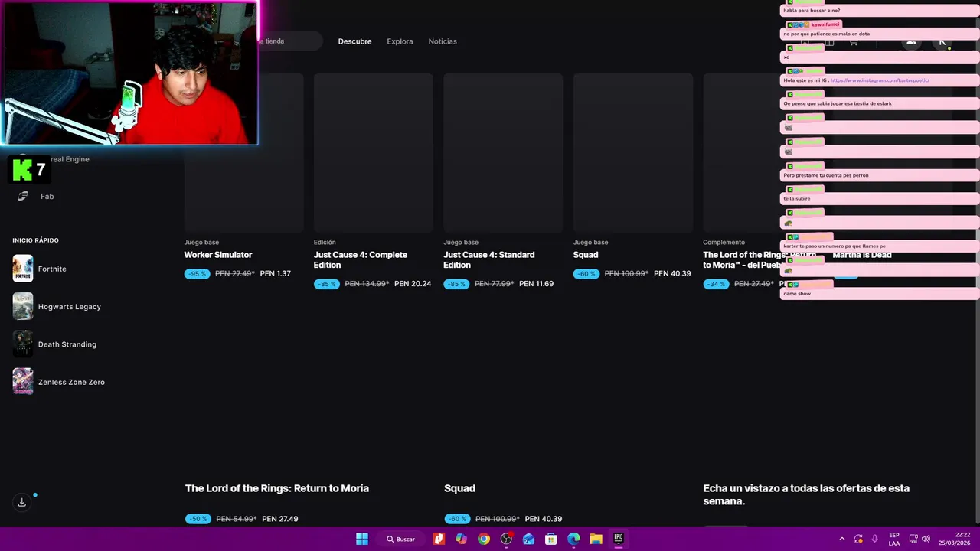Open the Fortnite quick launch label
980x551 pixels.
[x=52, y=269]
